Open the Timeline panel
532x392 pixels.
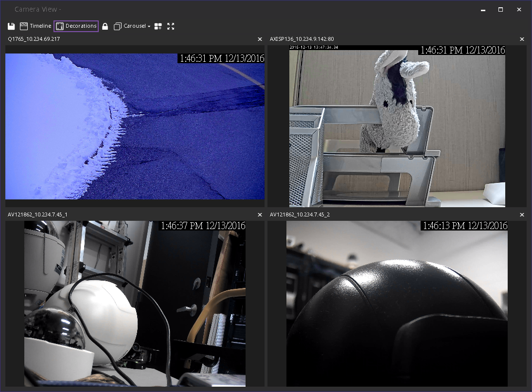pos(35,26)
